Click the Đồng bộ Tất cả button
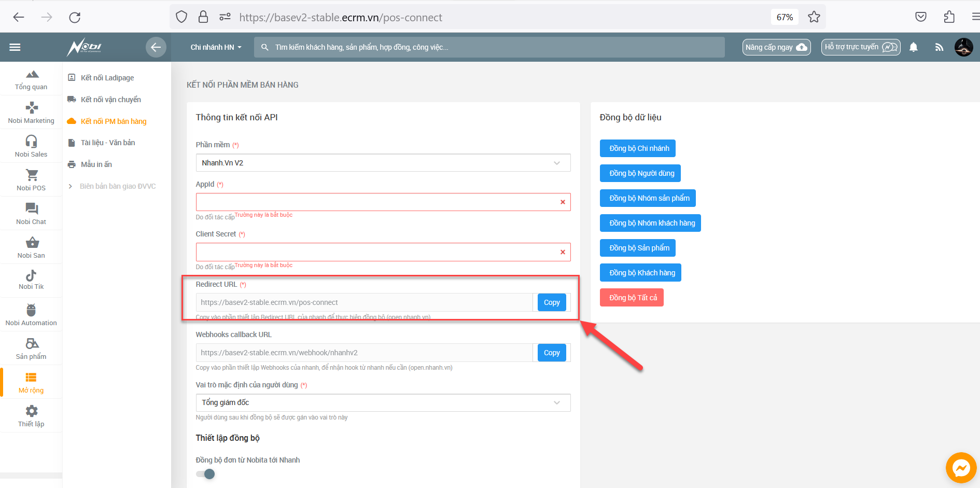The width and height of the screenshot is (980, 488). 632,298
